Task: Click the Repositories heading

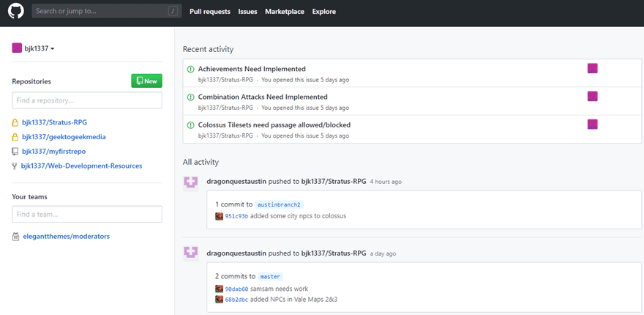Action: tap(31, 81)
